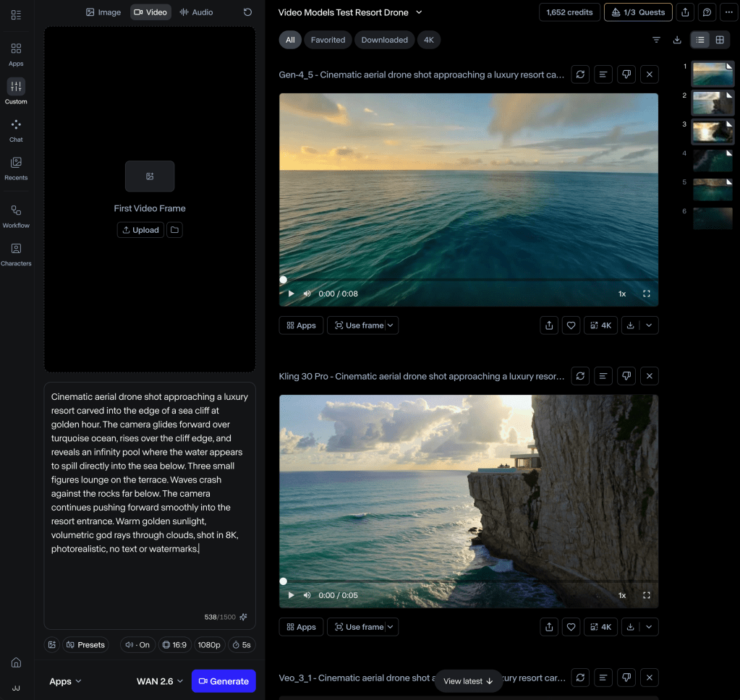740x700 pixels.
Task: Switch to grid view layout
Action: (x=720, y=40)
